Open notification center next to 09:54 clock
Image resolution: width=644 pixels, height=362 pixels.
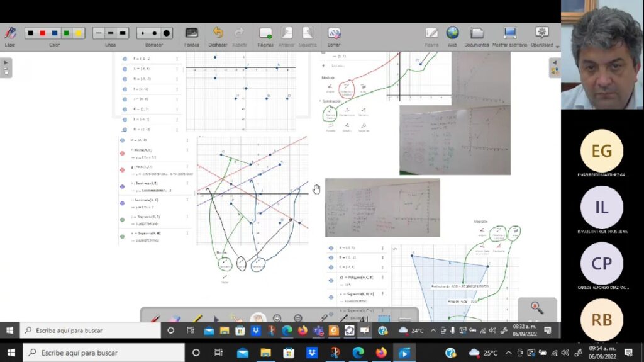[x=628, y=353]
